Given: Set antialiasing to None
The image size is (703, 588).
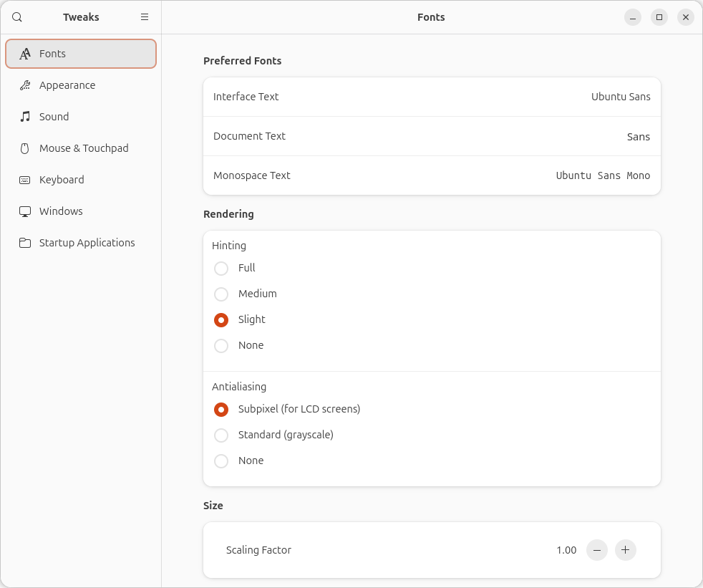Looking at the screenshot, I should [221, 461].
